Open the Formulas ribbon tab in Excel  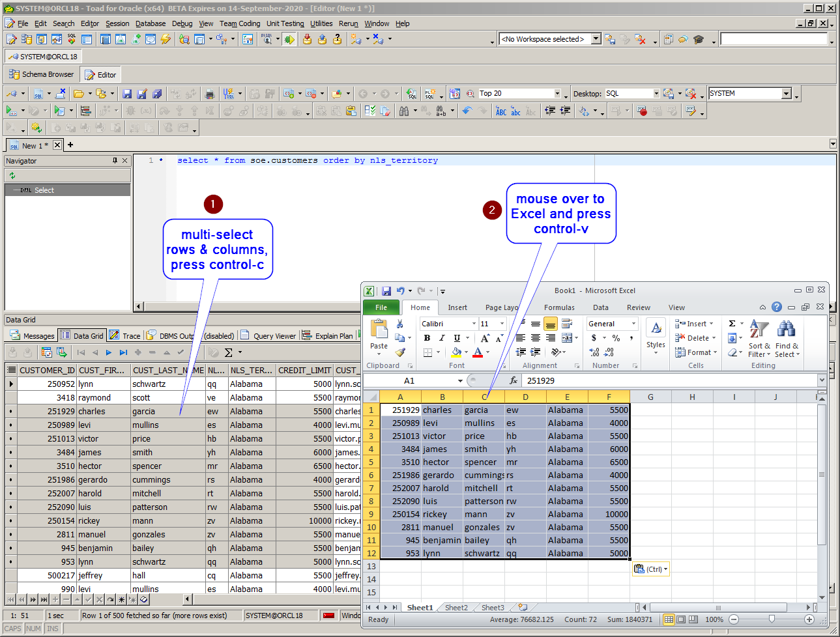pos(559,307)
